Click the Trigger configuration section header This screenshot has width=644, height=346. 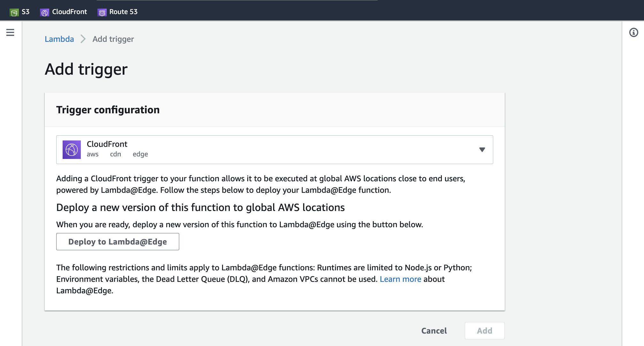[x=108, y=110]
